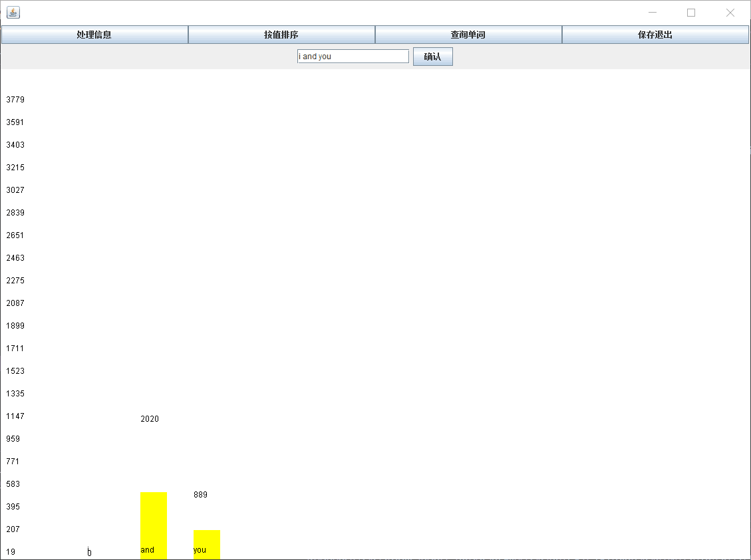Click the axis value 3027
The width and height of the screenshot is (751, 560).
15,190
